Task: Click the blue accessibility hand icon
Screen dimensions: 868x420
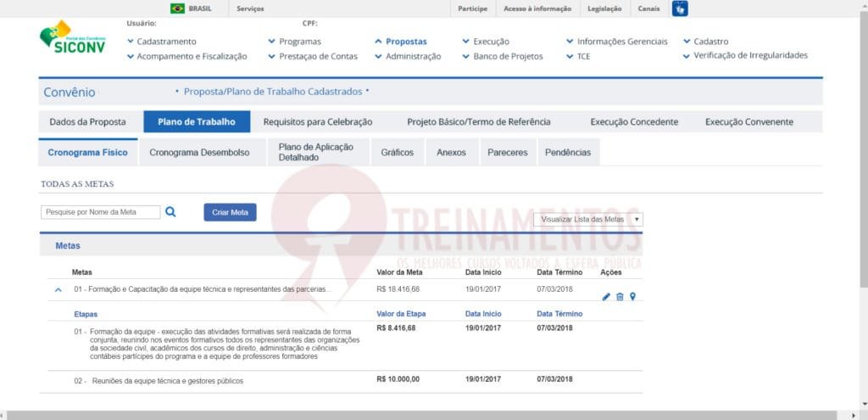Action: pyautogui.click(x=680, y=8)
